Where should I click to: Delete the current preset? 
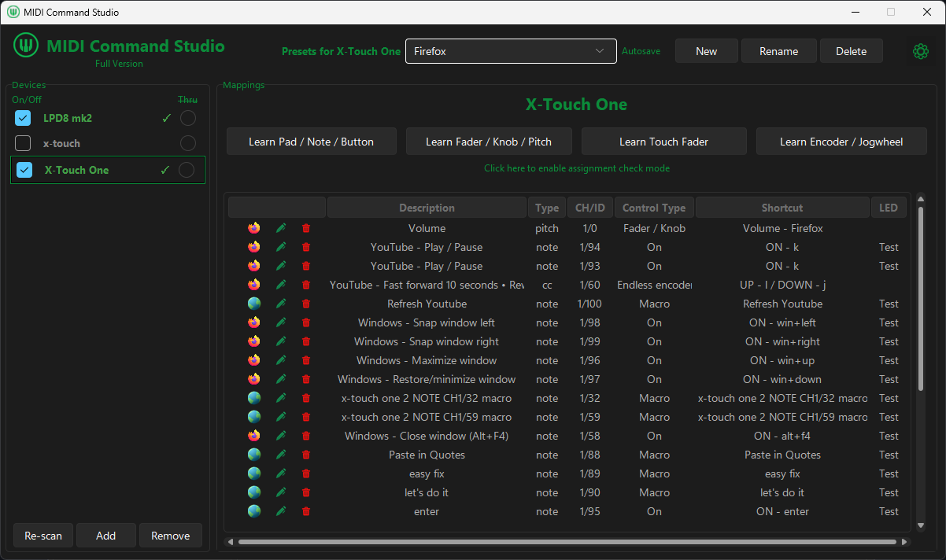pos(852,51)
